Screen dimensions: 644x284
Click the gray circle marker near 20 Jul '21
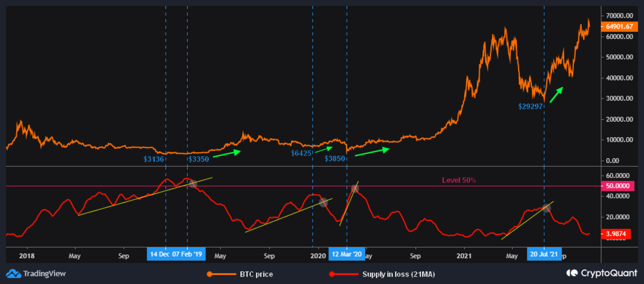tap(546, 208)
